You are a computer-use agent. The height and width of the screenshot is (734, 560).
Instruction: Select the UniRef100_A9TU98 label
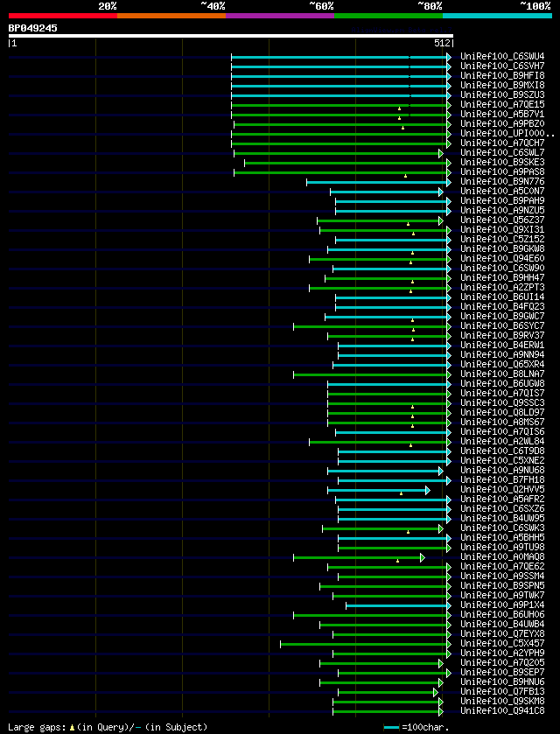pos(502,548)
